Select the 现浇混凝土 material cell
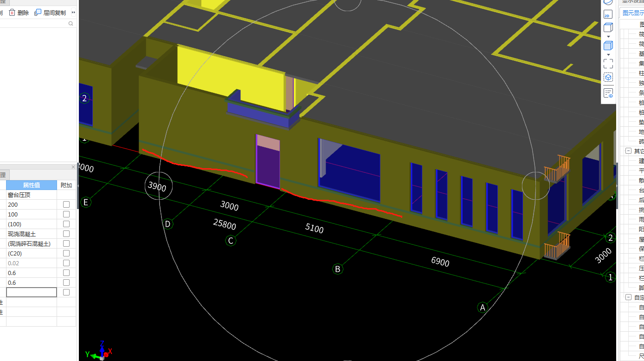This screenshot has width=644, height=361. 32,234
